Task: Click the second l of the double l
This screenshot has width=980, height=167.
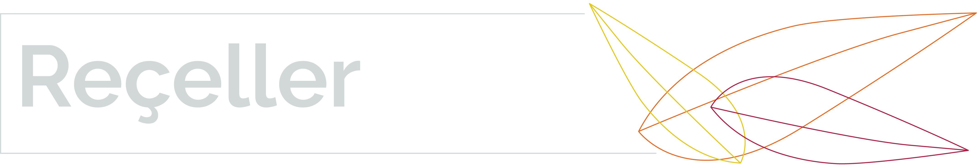Action: click(x=265, y=75)
